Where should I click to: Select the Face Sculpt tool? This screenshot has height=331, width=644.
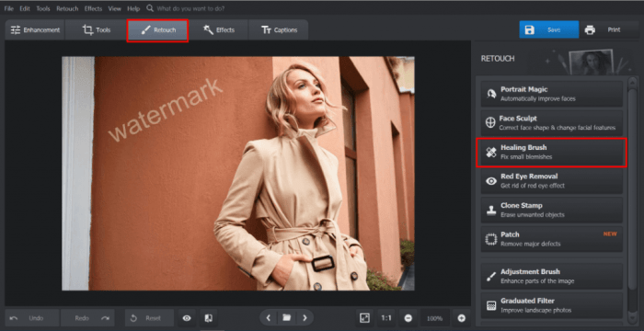coord(552,123)
